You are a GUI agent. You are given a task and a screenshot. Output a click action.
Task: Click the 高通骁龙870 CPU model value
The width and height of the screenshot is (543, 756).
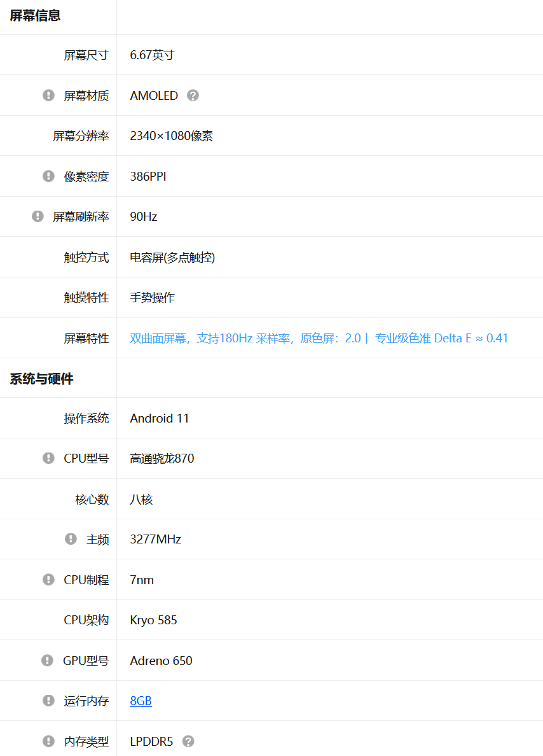tap(162, 458)
